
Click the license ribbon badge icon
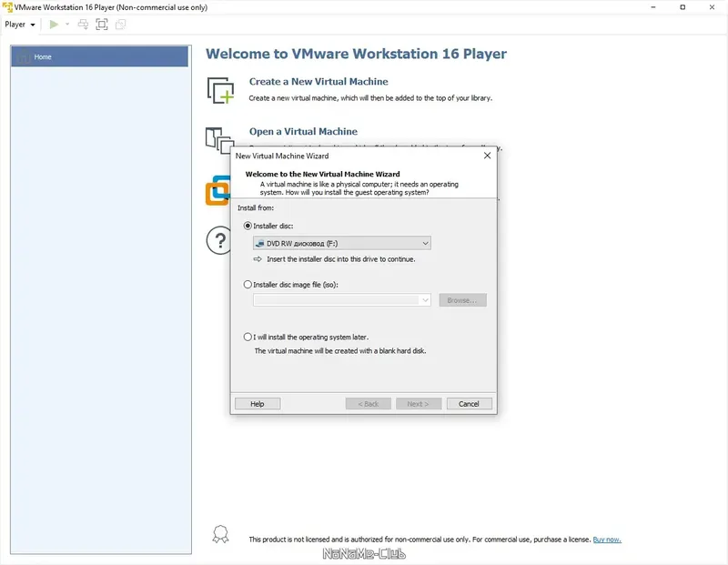220,534
